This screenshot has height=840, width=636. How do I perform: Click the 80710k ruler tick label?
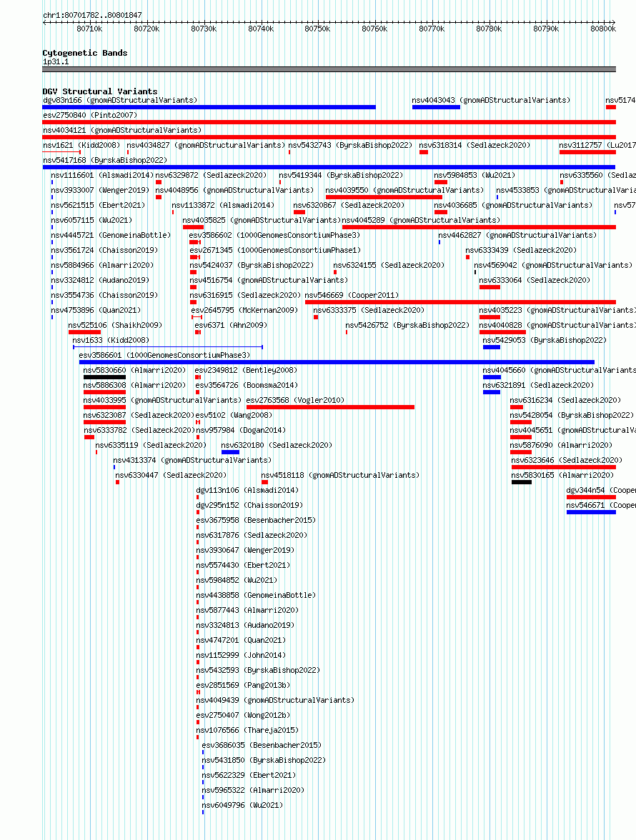tap(89, 29)
